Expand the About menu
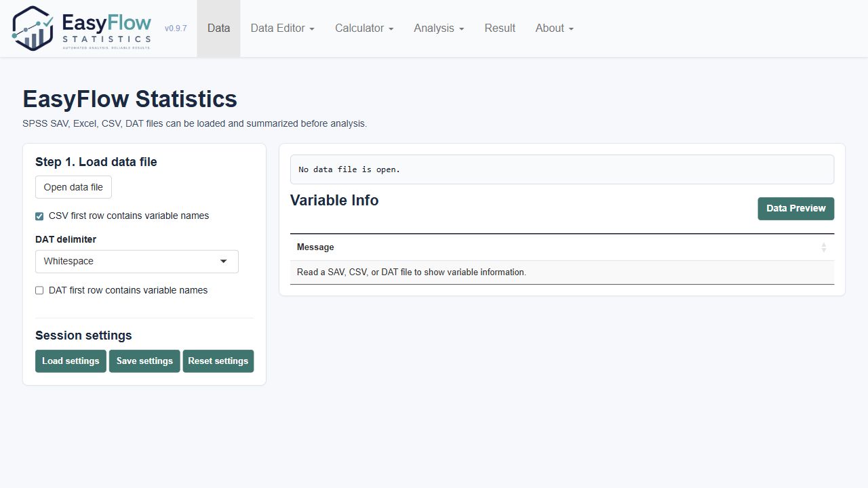The height and width of the screenshot is (488, 868). (554, 28)
